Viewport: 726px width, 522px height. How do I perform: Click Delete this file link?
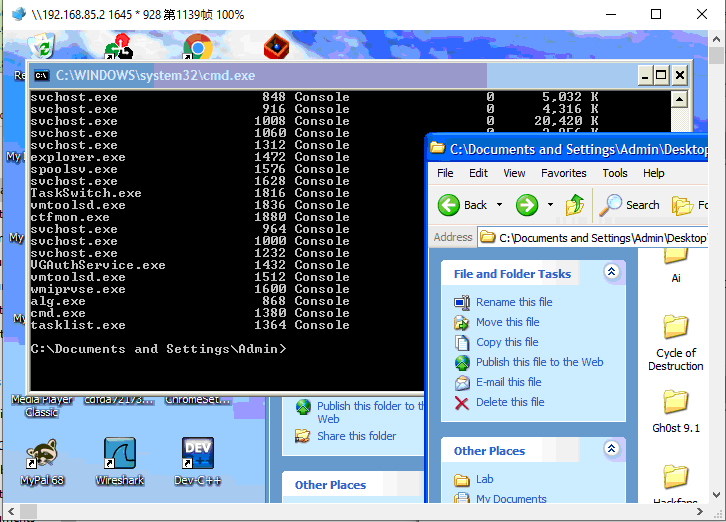pos(510,402)
